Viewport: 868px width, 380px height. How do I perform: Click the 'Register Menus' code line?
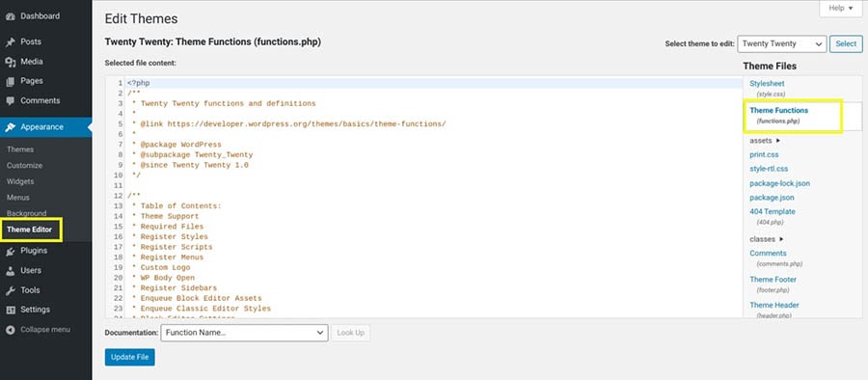click(167, 257)
